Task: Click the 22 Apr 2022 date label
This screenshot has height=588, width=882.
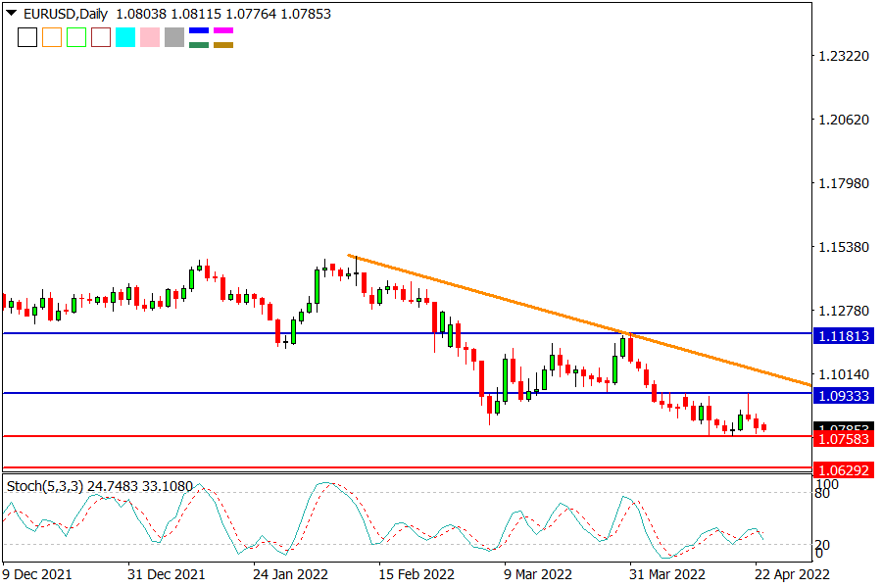Action: (792, 574)
